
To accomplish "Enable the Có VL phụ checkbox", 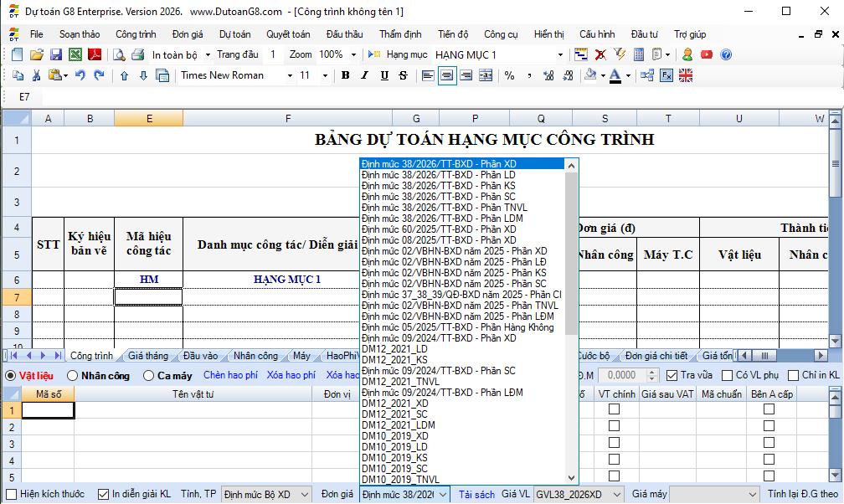I will click(727, 375).
